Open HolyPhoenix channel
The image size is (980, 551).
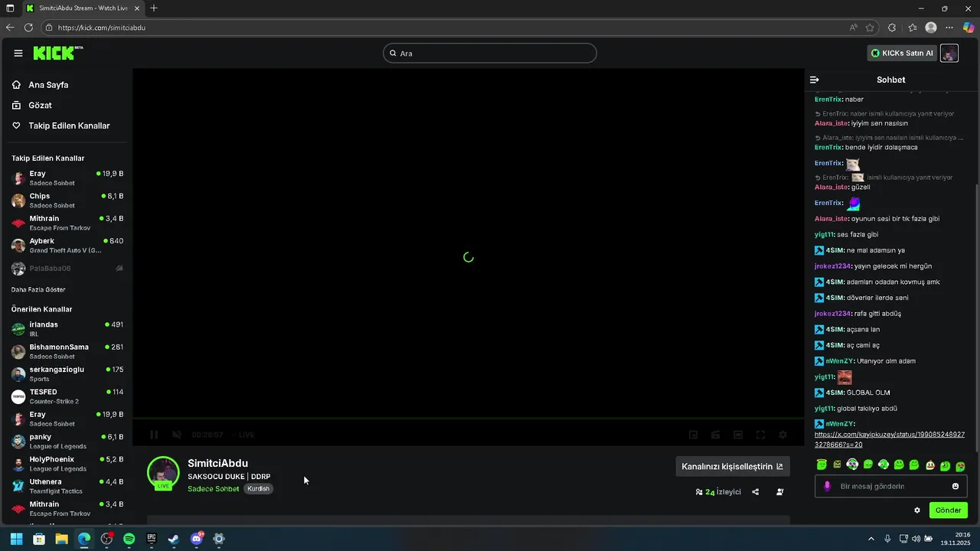pos(67,463)
